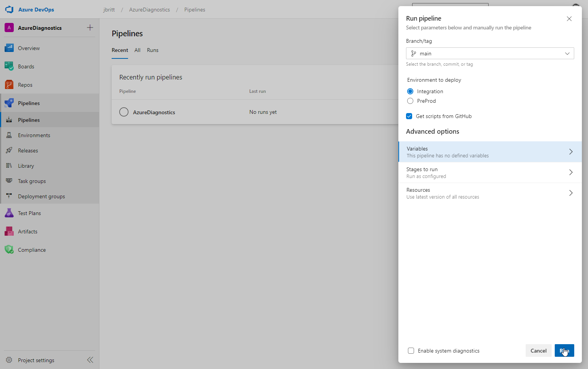
Task: Click the AzureDiagnostics breadcrumb link
Action: 149,10
